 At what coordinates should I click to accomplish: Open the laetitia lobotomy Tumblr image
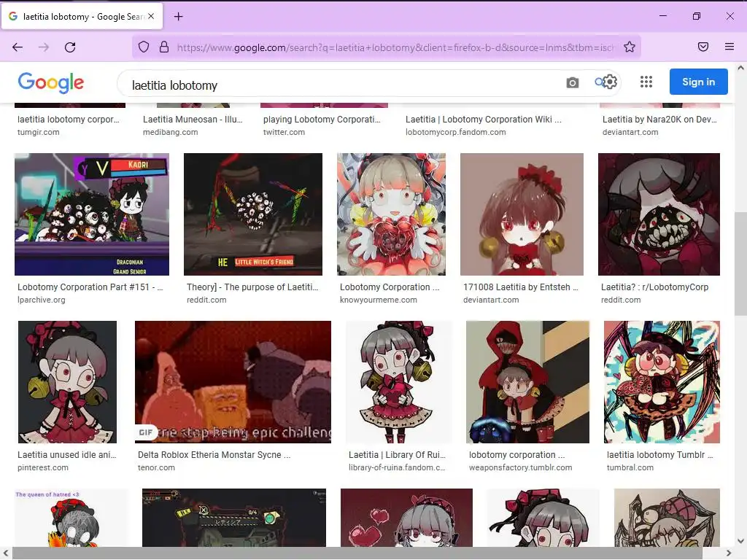point(662,382)
